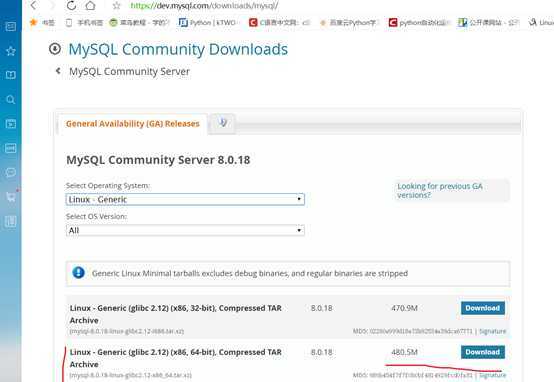Click the browser forward arrow
The image size is (554, 382).
(x=52, y=5)
